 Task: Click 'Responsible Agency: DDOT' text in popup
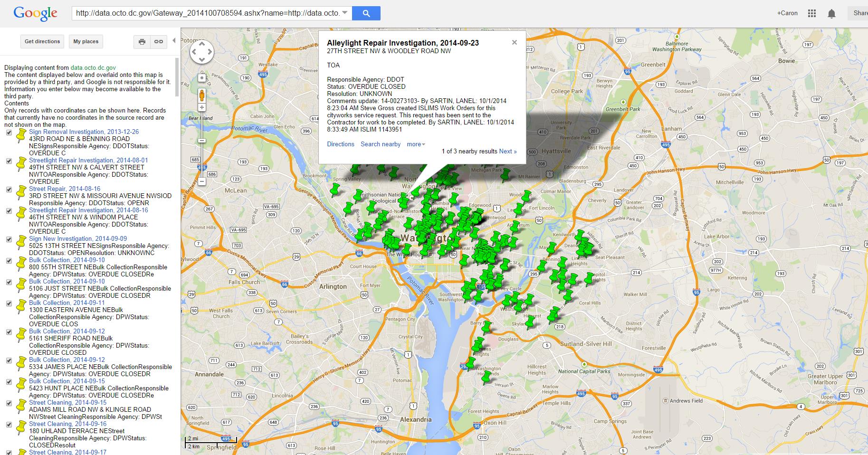(365, 79)
